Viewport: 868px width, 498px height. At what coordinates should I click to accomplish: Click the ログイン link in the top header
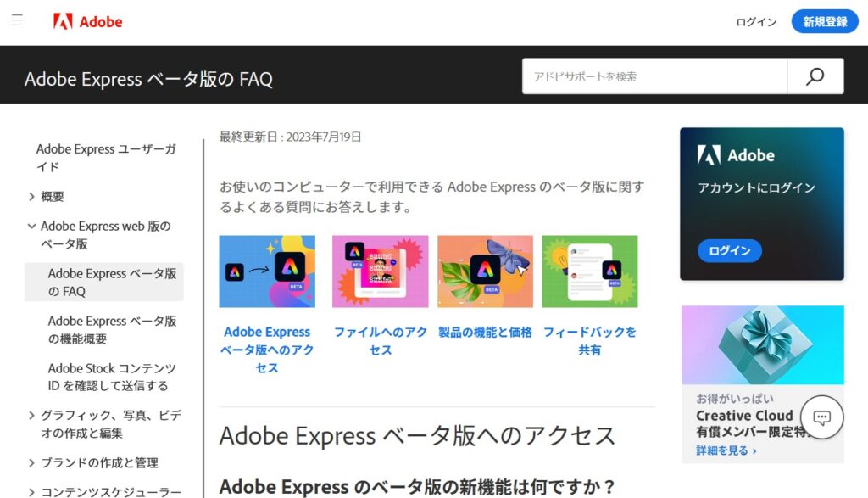[756, 21]
